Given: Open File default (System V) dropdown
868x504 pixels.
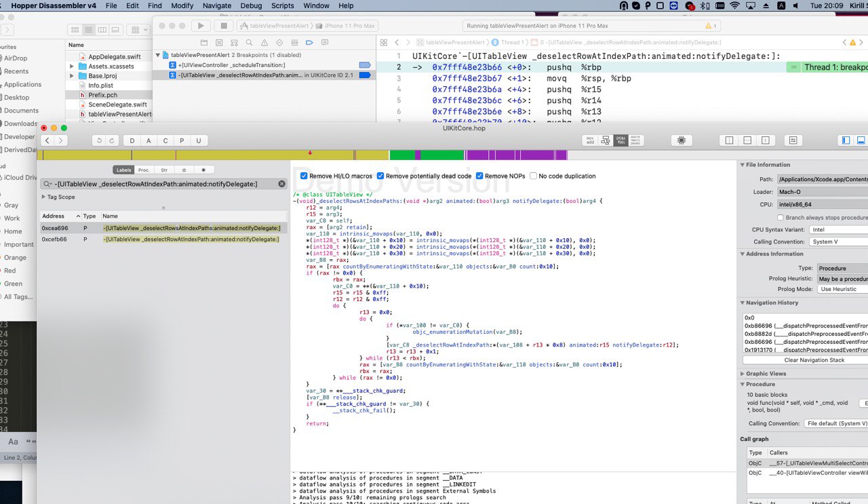Looking at the screenshot, I should [x=835, y=423].
